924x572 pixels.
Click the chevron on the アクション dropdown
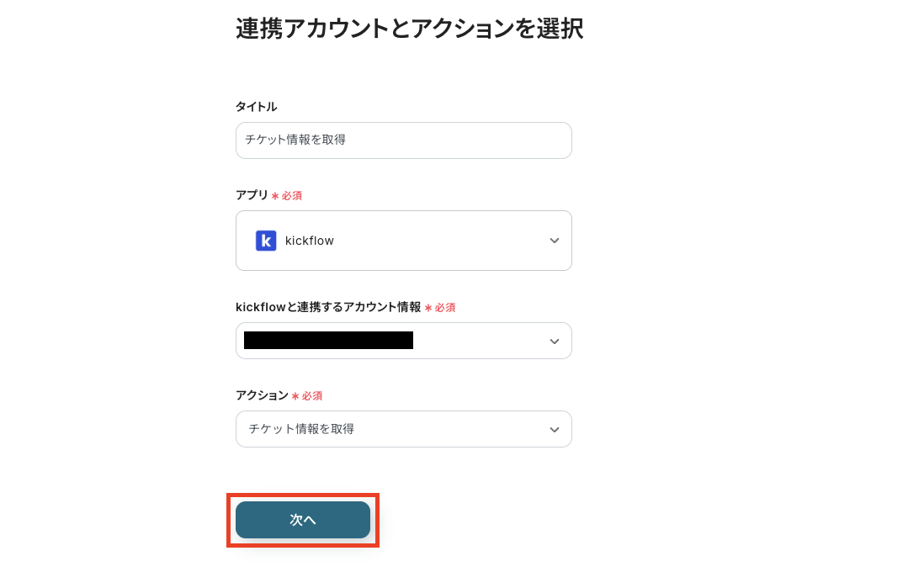555,429
